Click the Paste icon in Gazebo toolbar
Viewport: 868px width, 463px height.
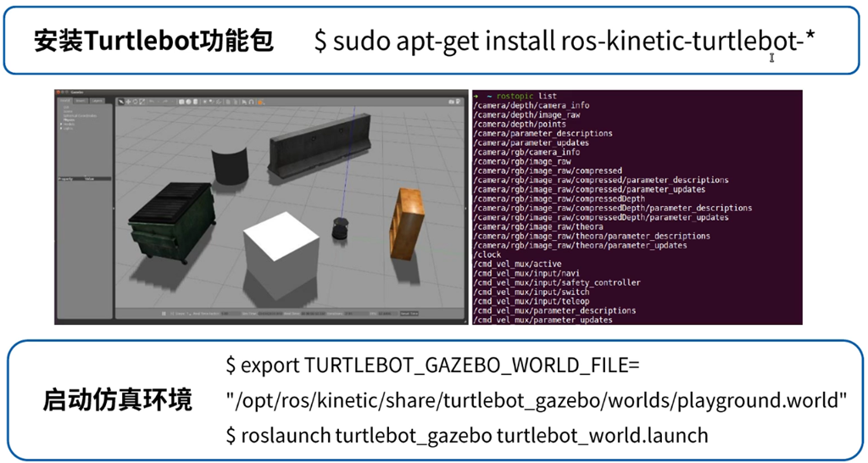pyautogui.click(x=236, y=102)
